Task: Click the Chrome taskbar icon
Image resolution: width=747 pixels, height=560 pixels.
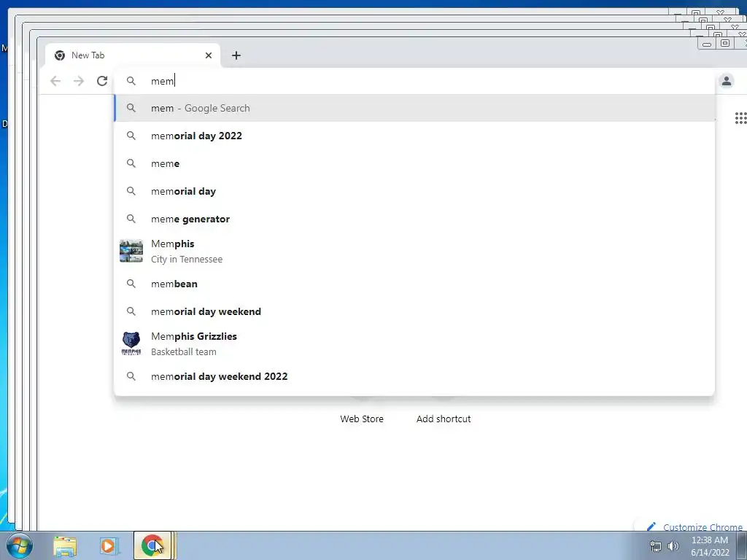Action: click(x=152, y=545)
